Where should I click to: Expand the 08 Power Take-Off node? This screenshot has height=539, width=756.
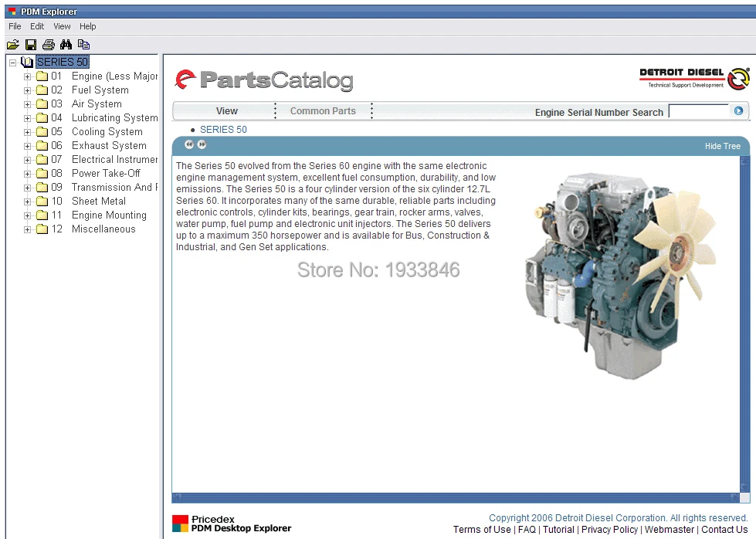pyautogui.click(x=28, y=174)
